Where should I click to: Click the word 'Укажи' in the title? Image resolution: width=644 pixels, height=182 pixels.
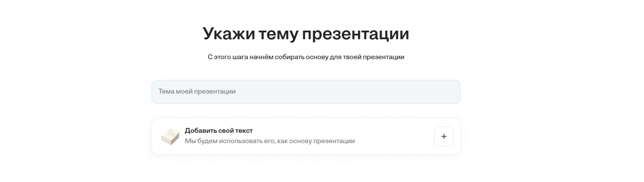click(227, 34)
